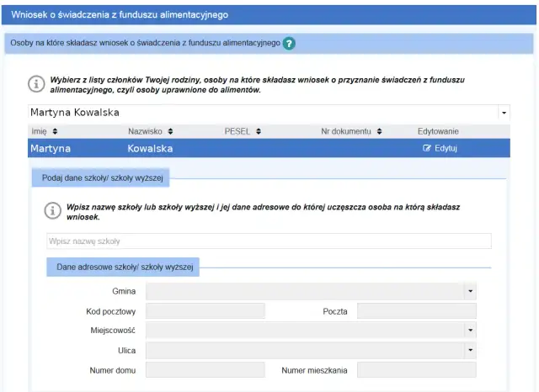The image size is (539, 392).
Task: Sort the table by Imię column
Action: coord(55,131)
